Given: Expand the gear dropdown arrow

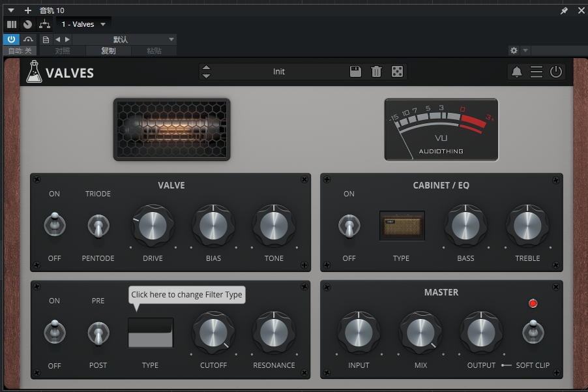Looking at the screenshot, I should click(525, 50).
